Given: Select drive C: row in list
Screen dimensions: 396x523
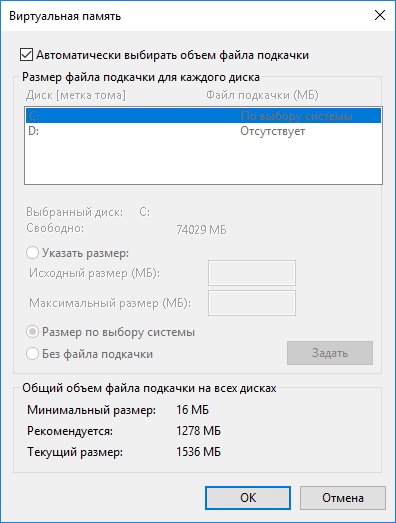Looking at the screenshot, I should coord(203,116).
